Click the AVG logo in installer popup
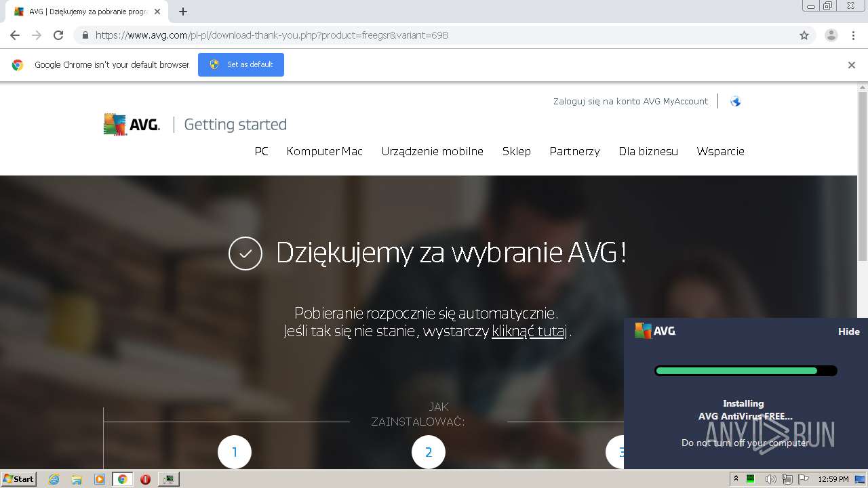Viewport: 868px width, 488px height. point(655,331)
